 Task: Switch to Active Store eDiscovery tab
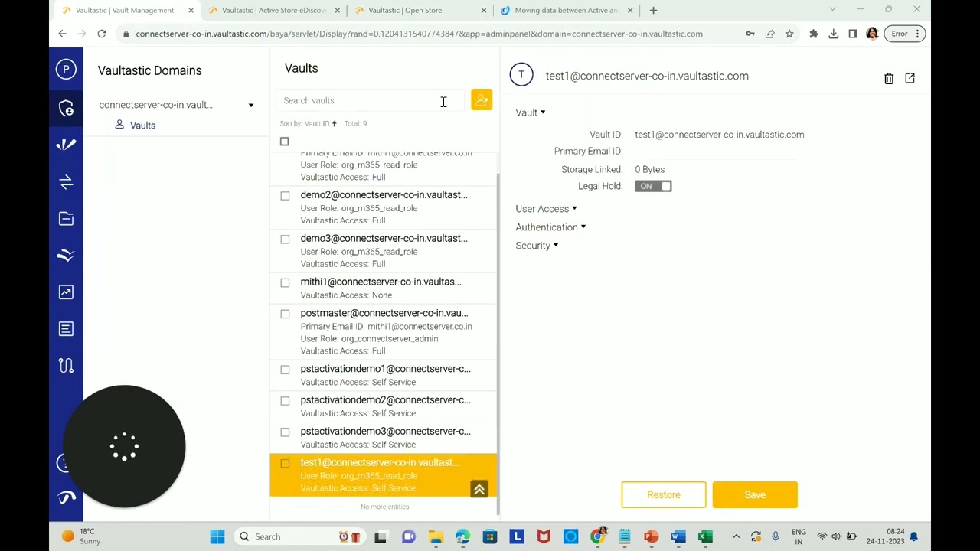[x=273, y=11]
